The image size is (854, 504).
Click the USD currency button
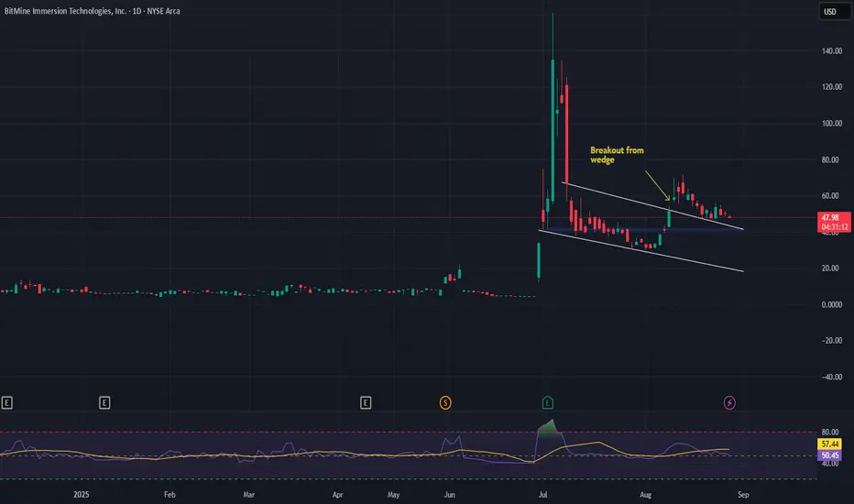pos(835,11)
